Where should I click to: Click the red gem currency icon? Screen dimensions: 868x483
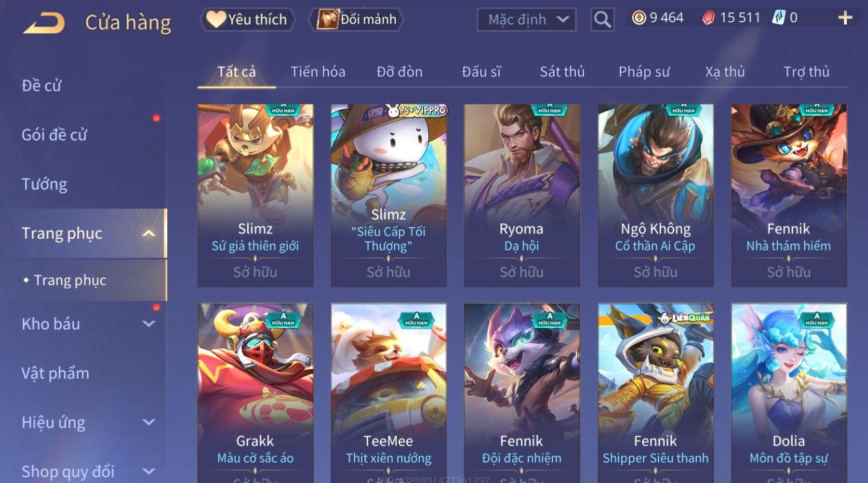click(709, 18)
